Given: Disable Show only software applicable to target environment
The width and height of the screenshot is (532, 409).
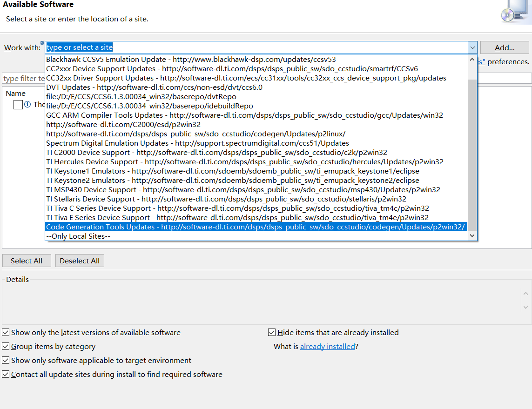Looking at the screenshot, I should 6,360.
